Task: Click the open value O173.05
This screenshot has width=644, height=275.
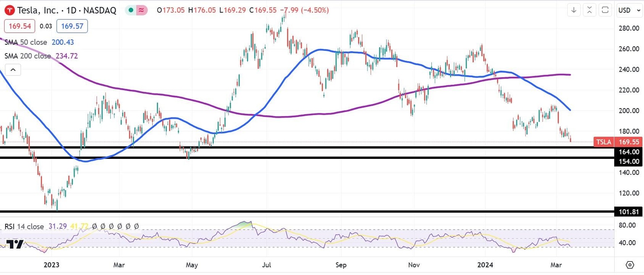Action: coord(171,10)
